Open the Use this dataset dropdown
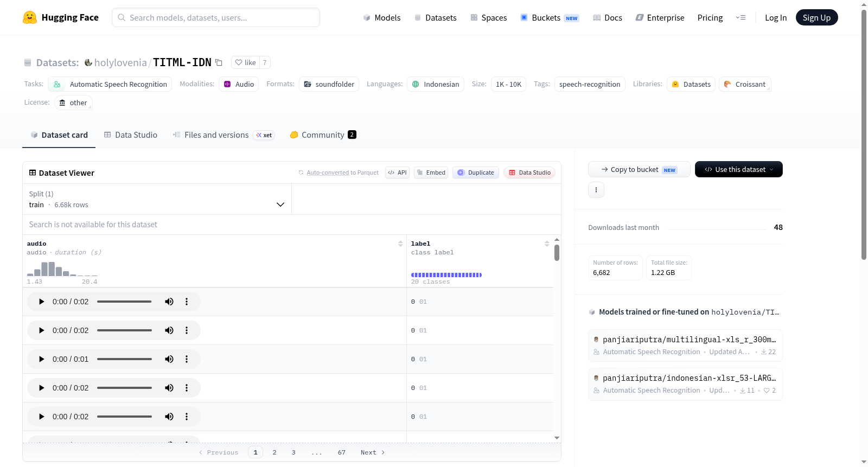This screenshot has width=868, height=467. [x=739, y=169]
